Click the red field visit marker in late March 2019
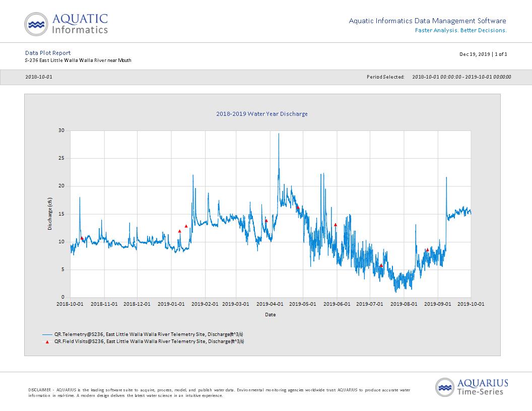The image size is (532, 411). point(266,221)
